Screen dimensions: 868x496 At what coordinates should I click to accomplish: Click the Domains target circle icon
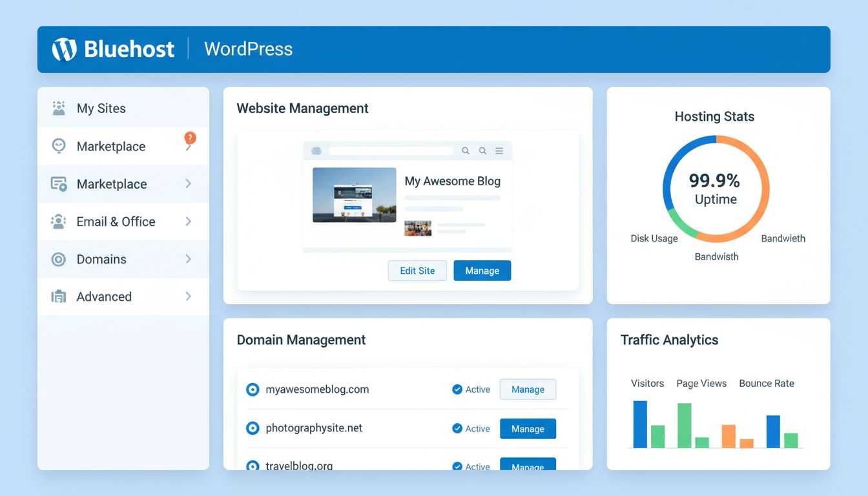59,259
